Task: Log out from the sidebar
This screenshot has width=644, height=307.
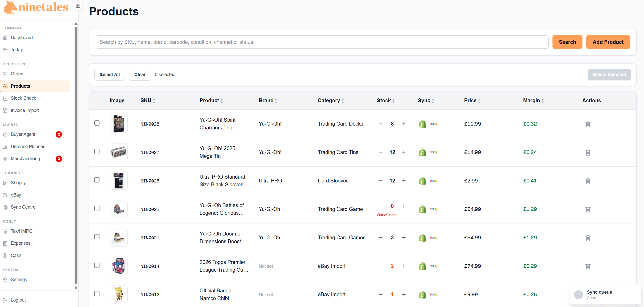Action: point(18,300)
